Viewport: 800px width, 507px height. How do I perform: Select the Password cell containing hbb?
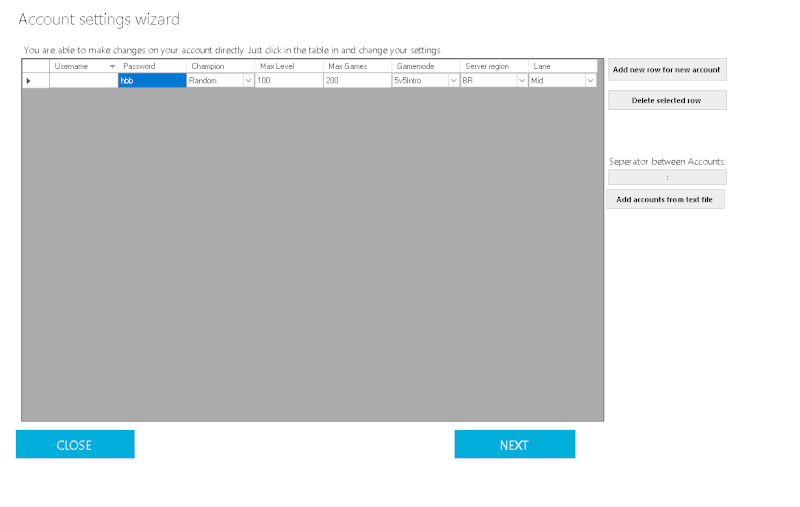152,81
